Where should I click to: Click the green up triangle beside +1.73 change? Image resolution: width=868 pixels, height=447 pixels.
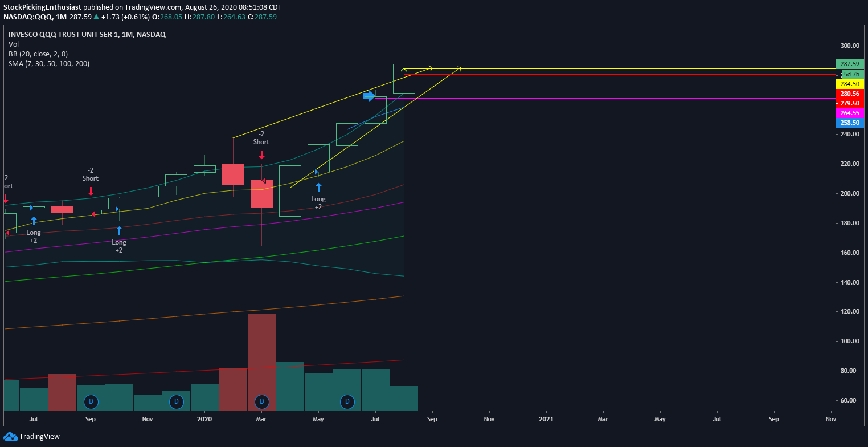(97, 17)
